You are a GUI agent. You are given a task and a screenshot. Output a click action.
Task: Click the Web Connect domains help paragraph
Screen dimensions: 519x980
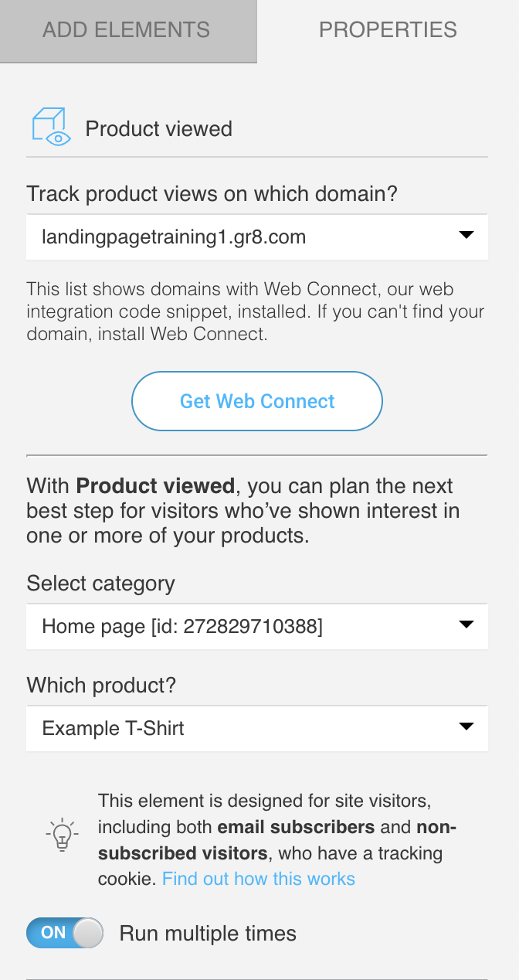(256, 312)
